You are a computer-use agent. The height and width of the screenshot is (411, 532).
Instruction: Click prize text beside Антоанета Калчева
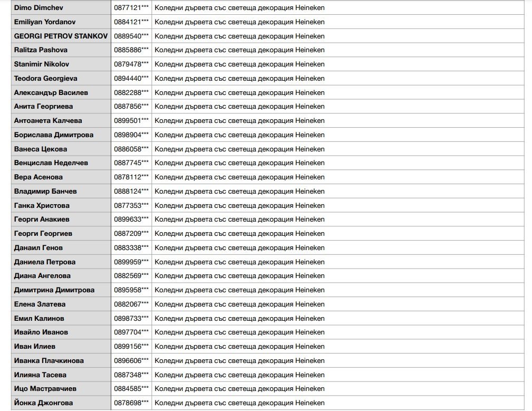tap(239, 121)
